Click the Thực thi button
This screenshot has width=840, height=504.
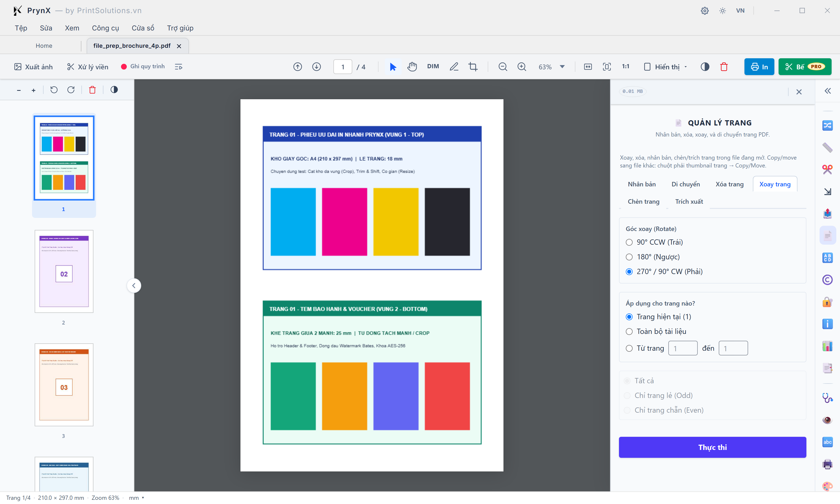[712, 447]
